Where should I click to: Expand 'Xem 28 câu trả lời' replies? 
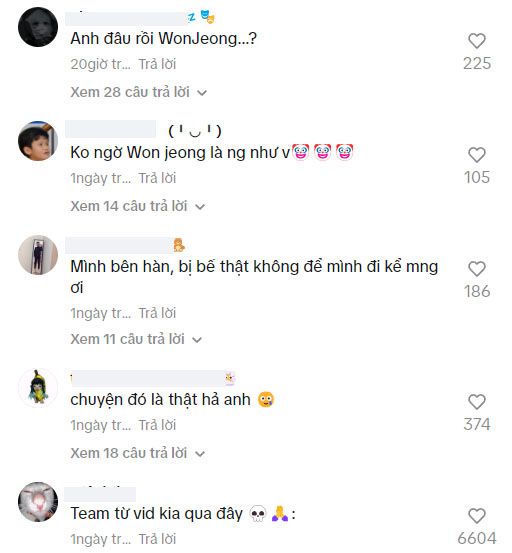point(138,92)
